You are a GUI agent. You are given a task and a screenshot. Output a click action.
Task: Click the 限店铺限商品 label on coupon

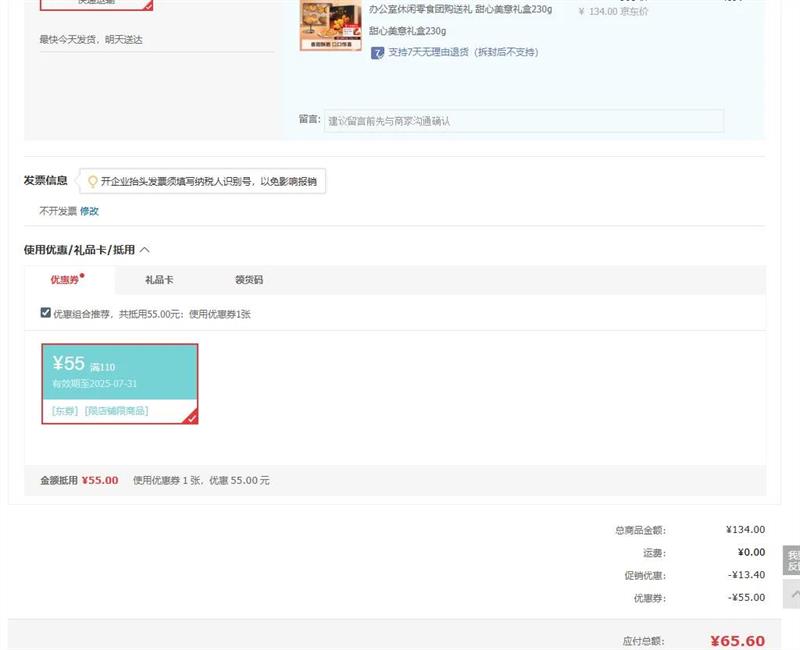click(x=116, y=411)
